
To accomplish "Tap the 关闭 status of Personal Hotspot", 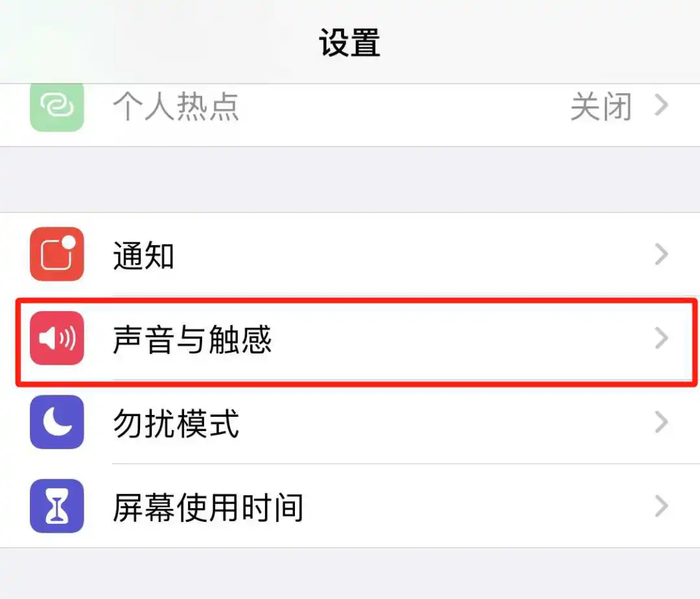I will pos(601,106).
